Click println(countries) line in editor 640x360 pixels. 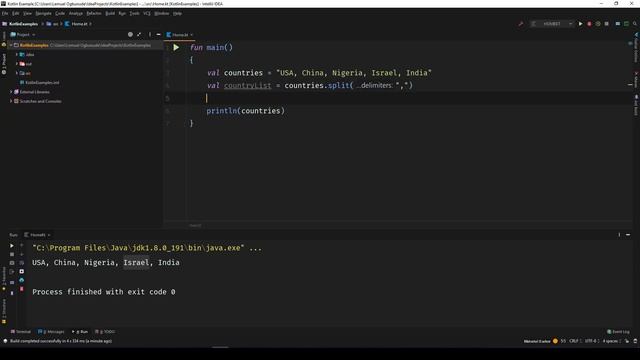pyautogui.click(x=245, y=111)
